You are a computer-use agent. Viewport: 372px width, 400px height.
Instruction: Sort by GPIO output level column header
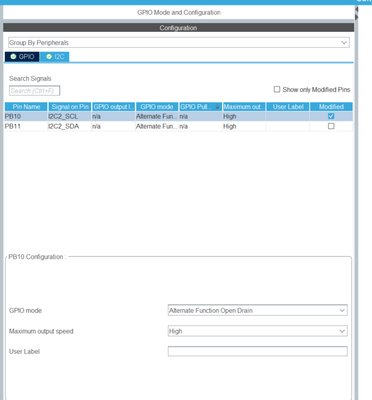113,107
